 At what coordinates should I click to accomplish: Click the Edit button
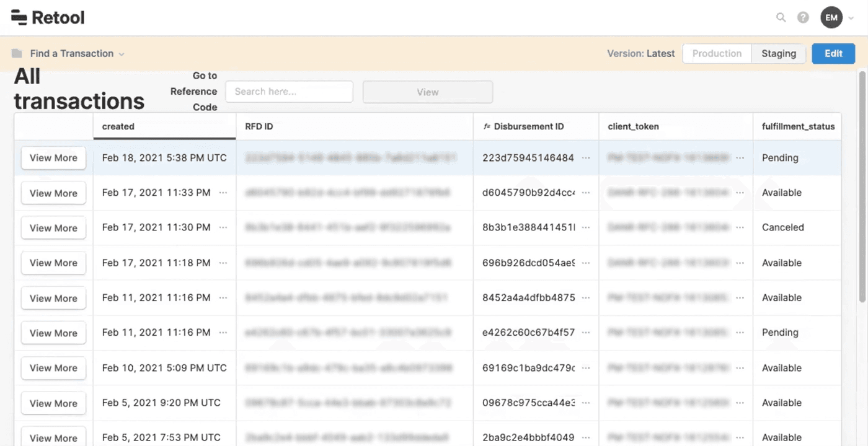[833, 53]
